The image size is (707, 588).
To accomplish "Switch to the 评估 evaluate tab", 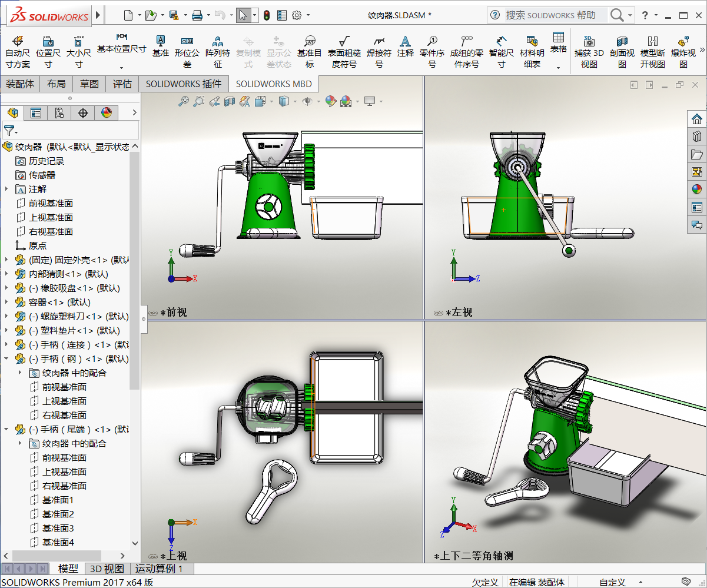I will 122,84.
